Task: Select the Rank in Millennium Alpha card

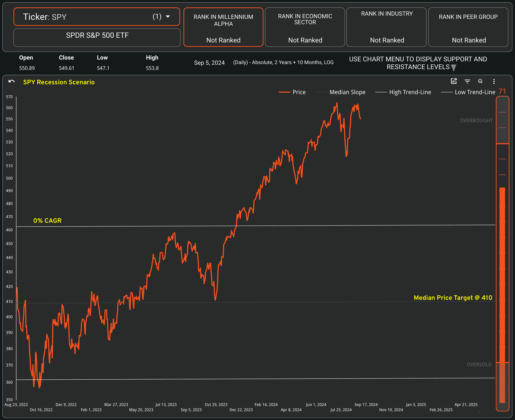Action: [x=223, y=27]
